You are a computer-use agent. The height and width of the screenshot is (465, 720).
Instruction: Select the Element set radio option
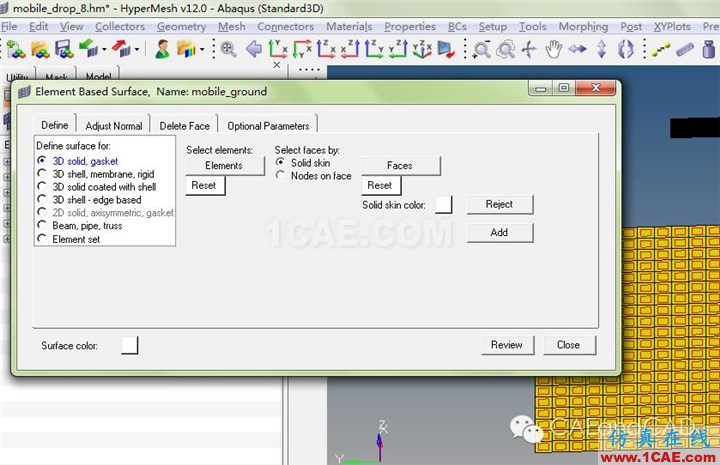(42, 239)
